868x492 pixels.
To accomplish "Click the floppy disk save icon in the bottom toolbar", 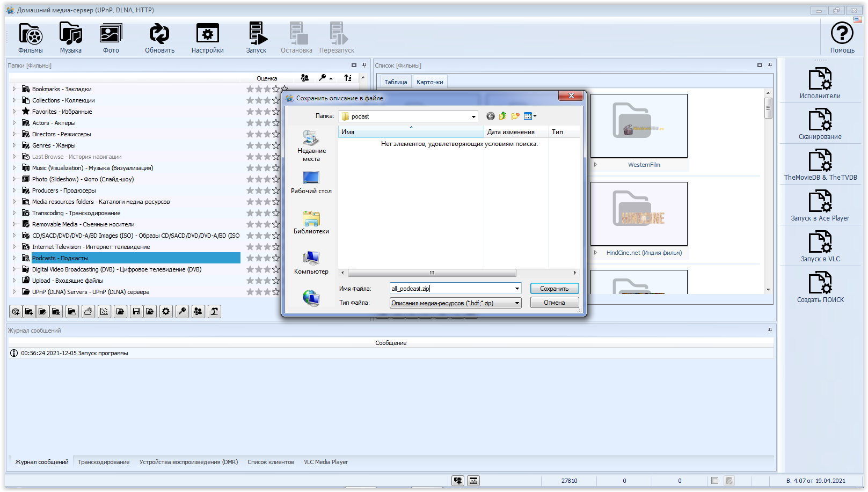I will click(x=136, y=312).
